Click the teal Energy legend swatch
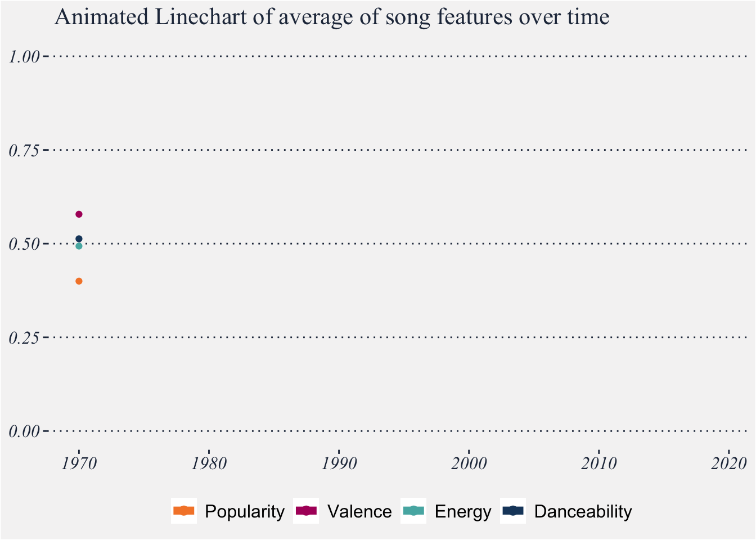756x540 pixels. point(413,511)
